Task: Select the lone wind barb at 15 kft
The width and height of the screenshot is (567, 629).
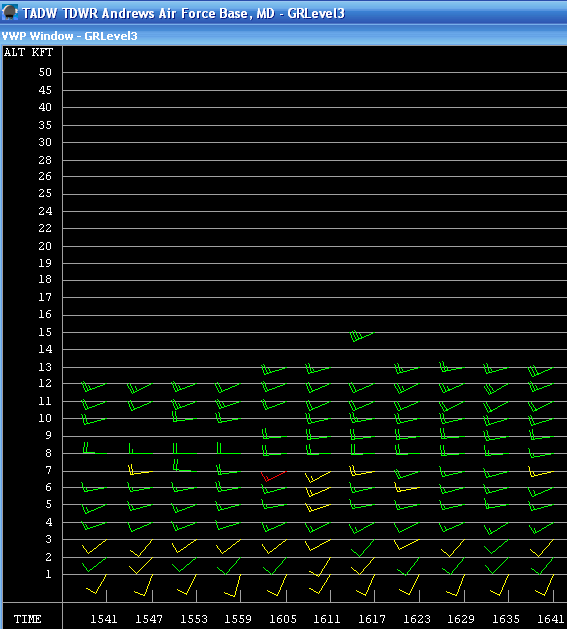Action: click(x=362, y=336)
